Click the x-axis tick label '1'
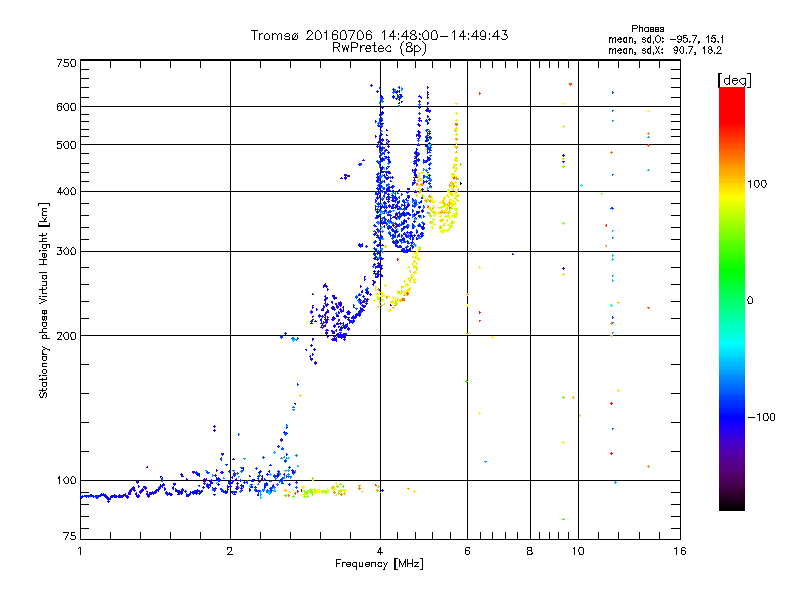 pos(80,551)
